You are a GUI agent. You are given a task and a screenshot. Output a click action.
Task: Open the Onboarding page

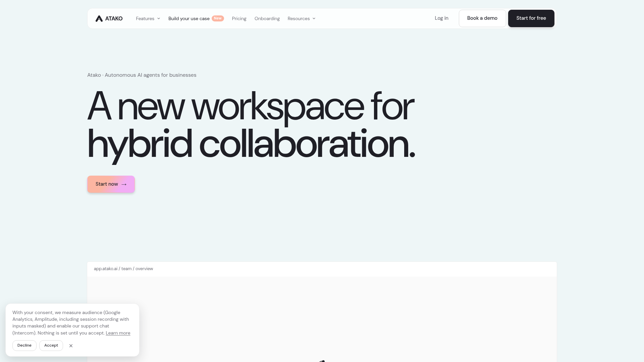tap(267, 18)
